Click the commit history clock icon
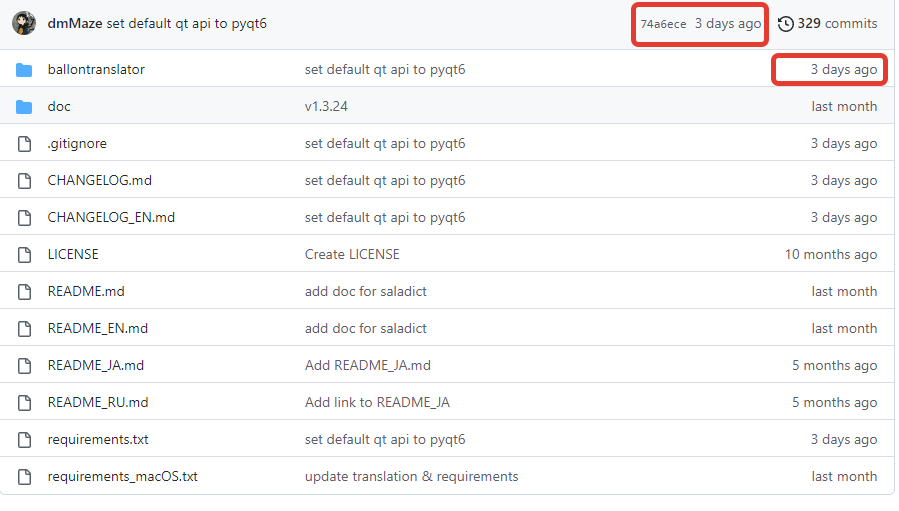 coord(785,24)
